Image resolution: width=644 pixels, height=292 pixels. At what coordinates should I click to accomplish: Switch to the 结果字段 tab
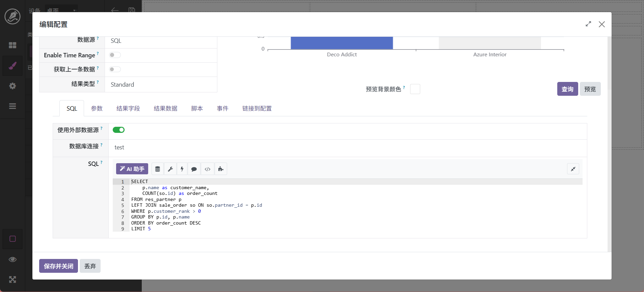click(128, 108)
